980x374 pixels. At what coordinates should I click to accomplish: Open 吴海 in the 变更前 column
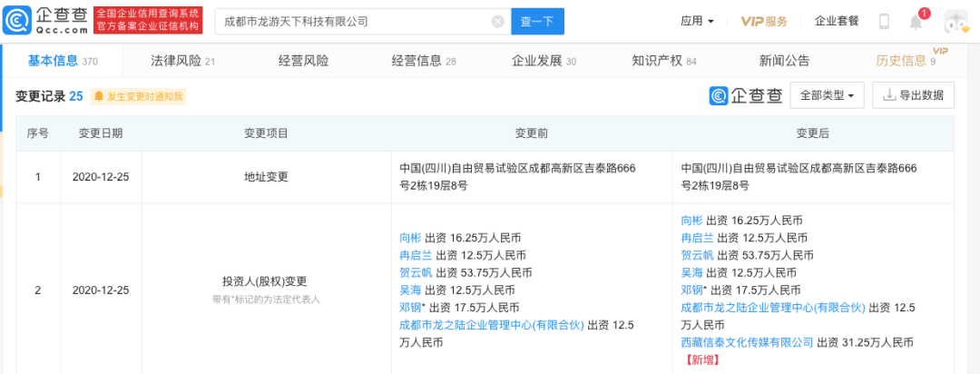point(411,290)
